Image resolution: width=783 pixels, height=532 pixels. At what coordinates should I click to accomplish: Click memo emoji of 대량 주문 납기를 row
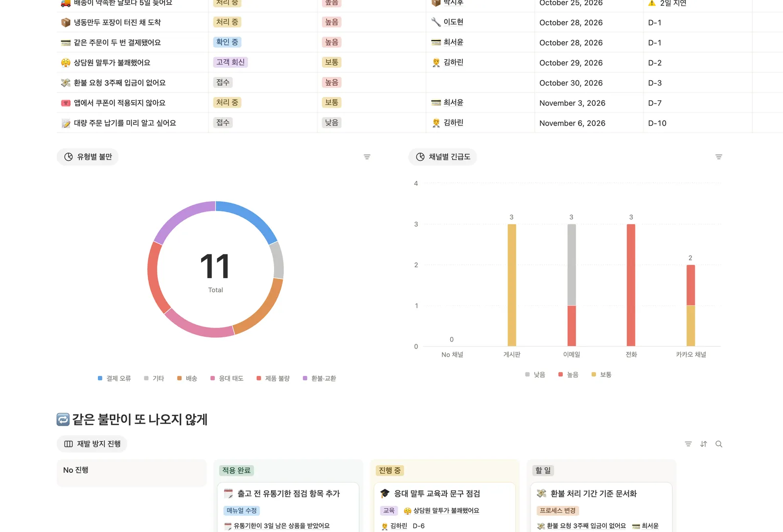click(66, 123)
